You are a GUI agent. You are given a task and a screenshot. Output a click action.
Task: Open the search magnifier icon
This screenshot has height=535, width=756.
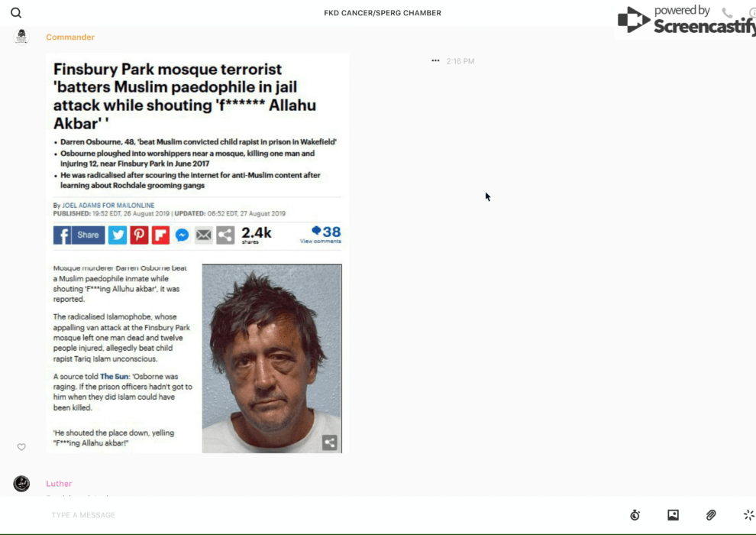tap(16, 13)
